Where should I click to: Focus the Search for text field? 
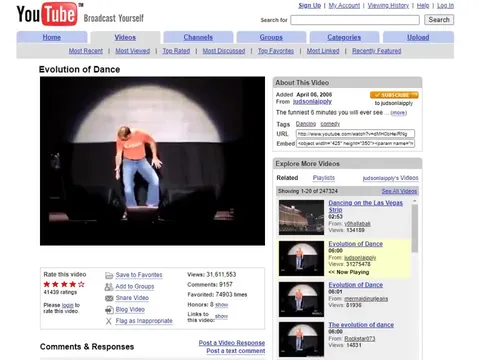coord(355,20)
